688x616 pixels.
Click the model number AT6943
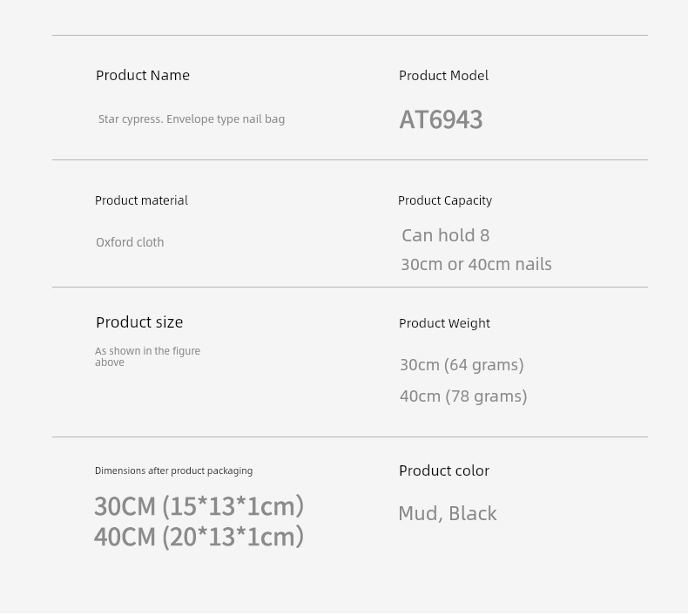tap(441, 119)
